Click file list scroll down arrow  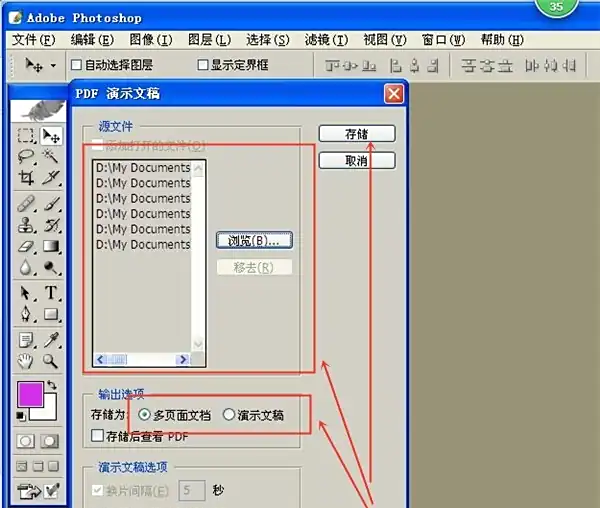[198, 344]
